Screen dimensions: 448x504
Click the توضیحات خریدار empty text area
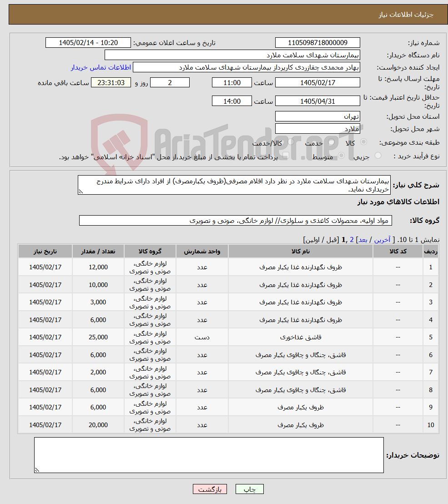pyautogui.click(x=209, y=455)
